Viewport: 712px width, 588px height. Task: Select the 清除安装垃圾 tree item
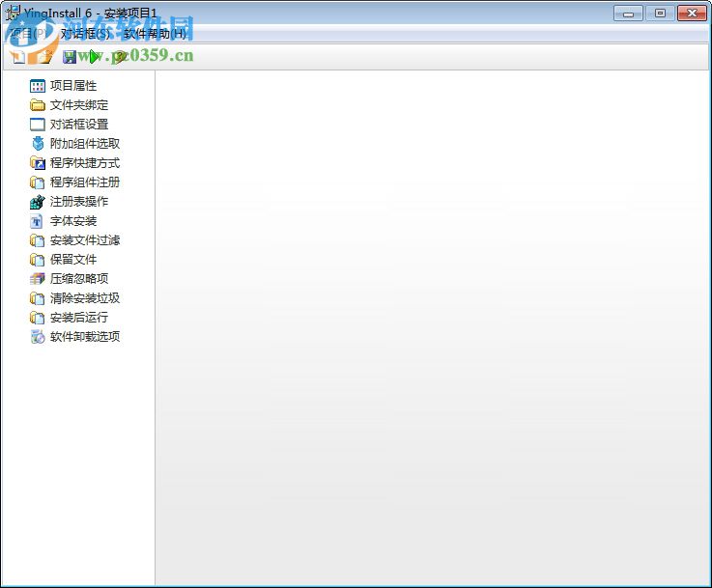click(x=85, y=298)
